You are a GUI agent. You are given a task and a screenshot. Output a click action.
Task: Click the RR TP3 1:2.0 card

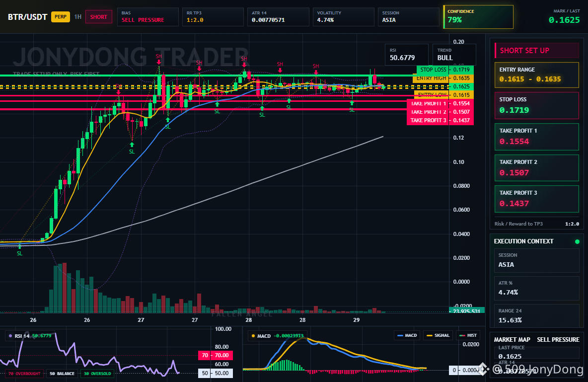click(213, 16)
